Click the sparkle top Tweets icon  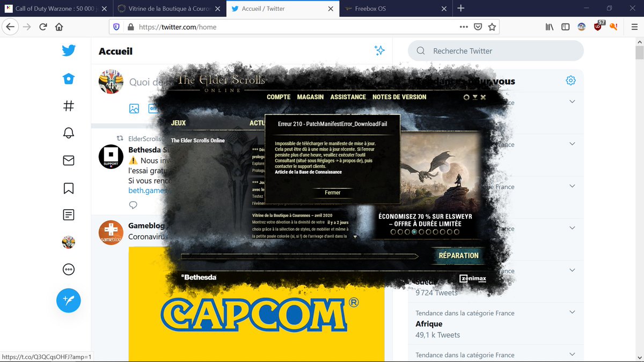point(379,50)
